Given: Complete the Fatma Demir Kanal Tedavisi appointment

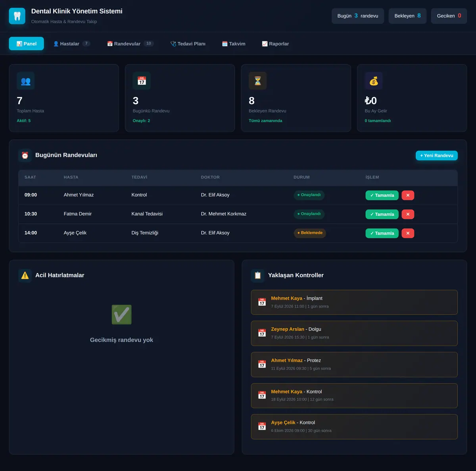Looking at the screenshot, I should 382,214.
